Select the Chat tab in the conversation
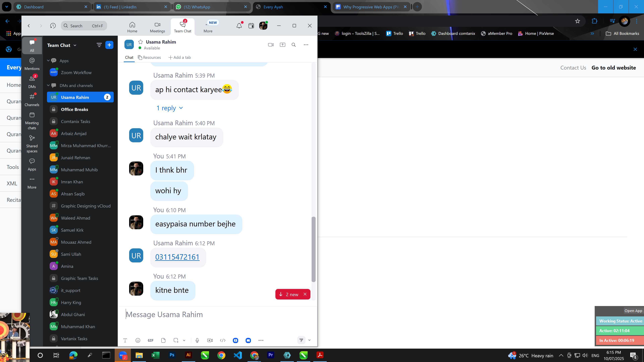Screen dimensions: 644x362 (x=129, y=57)
